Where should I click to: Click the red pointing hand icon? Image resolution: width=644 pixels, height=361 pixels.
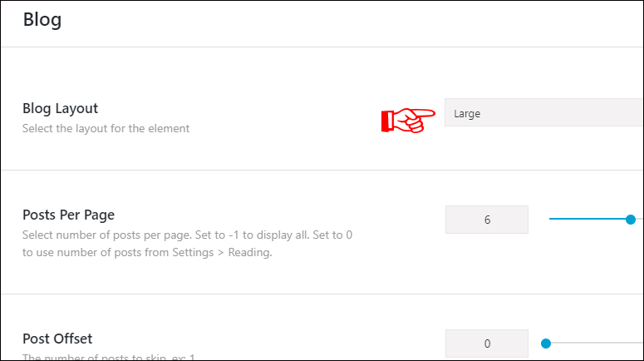pos(408,120)
